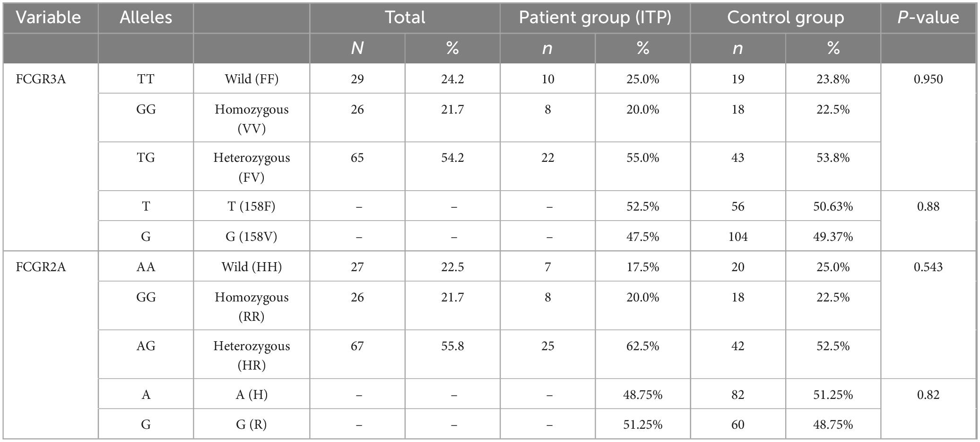This screenshot has width=980, height=442.
Task: Select the Wild (HH) genotype cell
Action: tap(252, 267)
